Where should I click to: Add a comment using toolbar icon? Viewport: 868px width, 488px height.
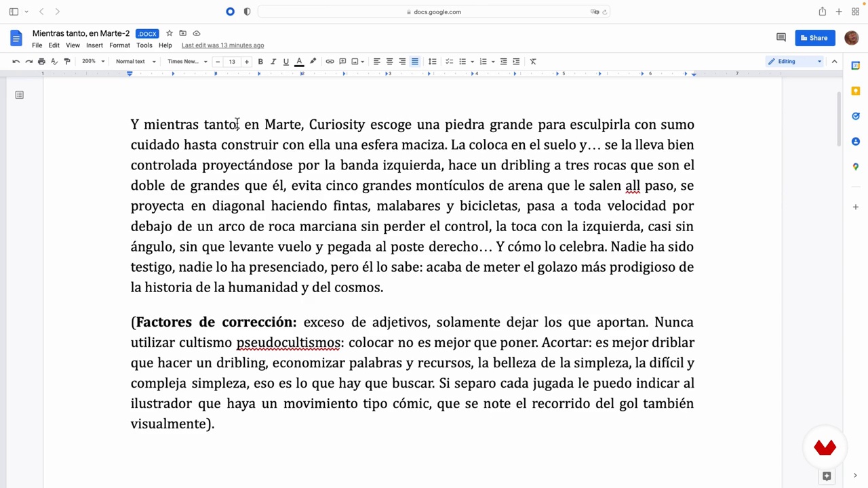click(x=342, y=62)
